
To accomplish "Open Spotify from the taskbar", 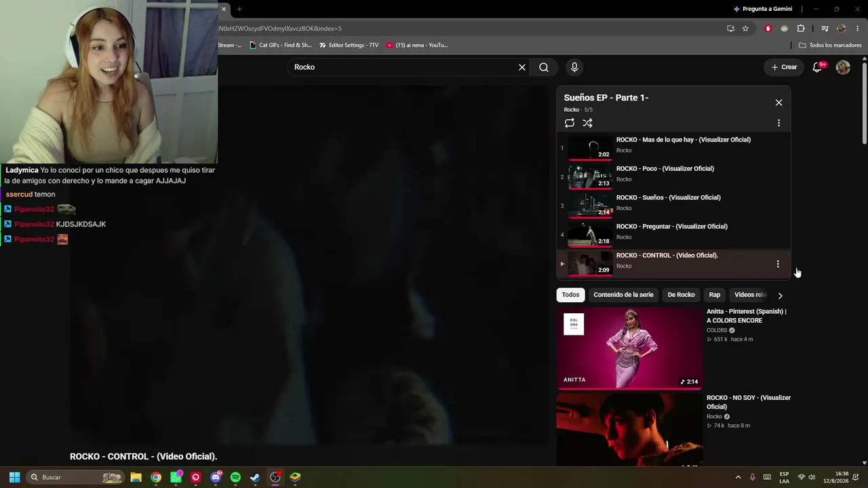I will pyautogui.click(x=235, y=477).
